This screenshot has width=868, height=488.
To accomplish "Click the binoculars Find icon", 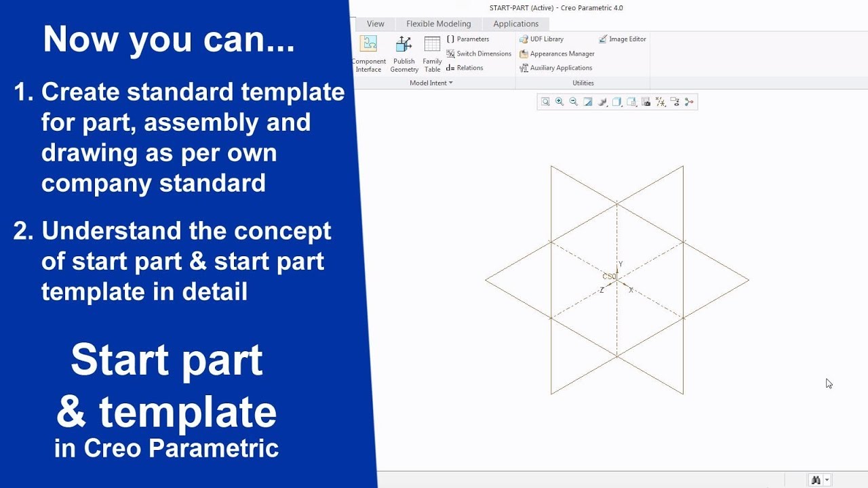I will [816, 480].
